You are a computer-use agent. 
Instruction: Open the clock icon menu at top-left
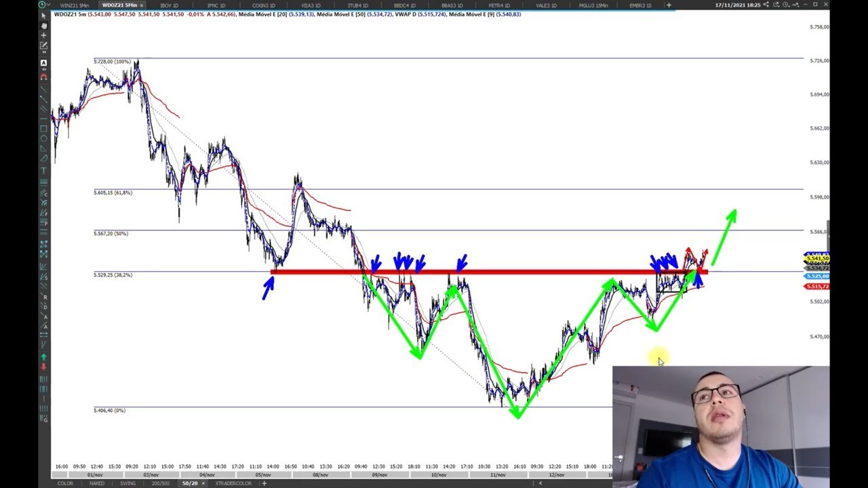click(43, 5)
